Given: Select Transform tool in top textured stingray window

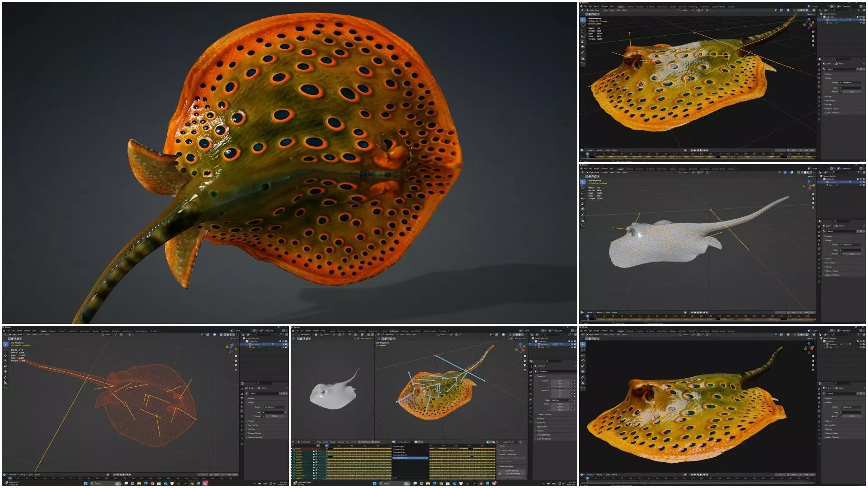Looking at the screenshot, I should coord(583,47).
